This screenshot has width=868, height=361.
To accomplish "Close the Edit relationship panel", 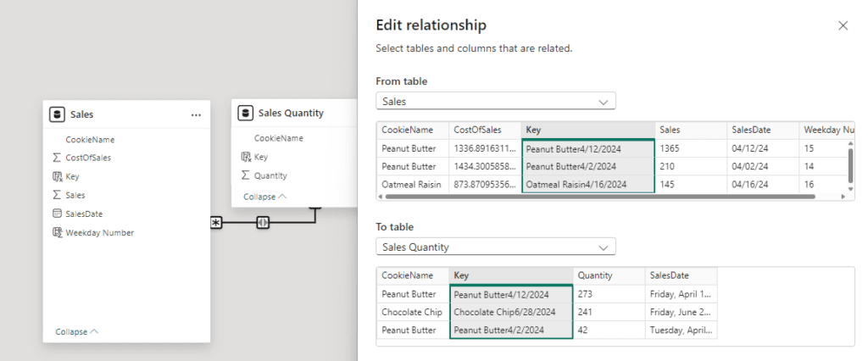I will (843, 25).
